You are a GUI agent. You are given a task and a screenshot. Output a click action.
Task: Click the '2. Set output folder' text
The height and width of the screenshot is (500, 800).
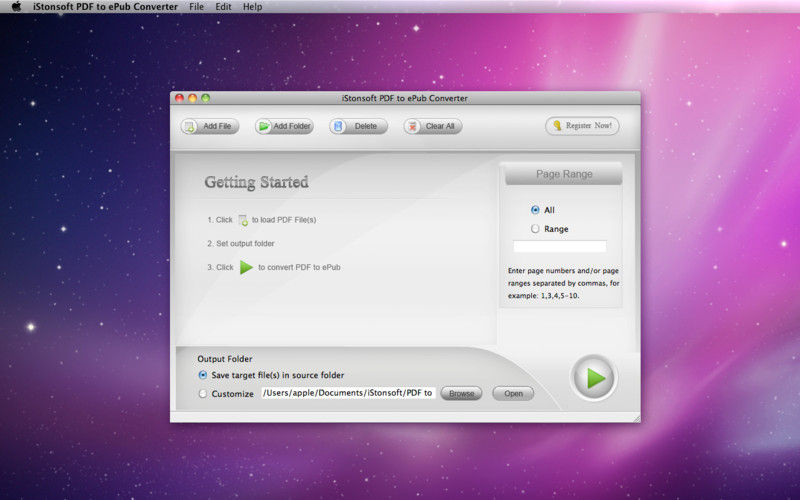[241, 243]
